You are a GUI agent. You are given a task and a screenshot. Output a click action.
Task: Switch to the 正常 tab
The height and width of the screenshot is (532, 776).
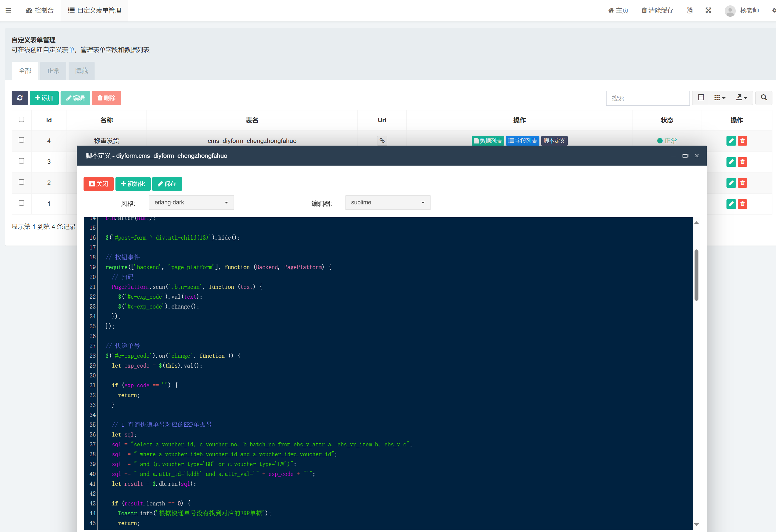(53, 71)
